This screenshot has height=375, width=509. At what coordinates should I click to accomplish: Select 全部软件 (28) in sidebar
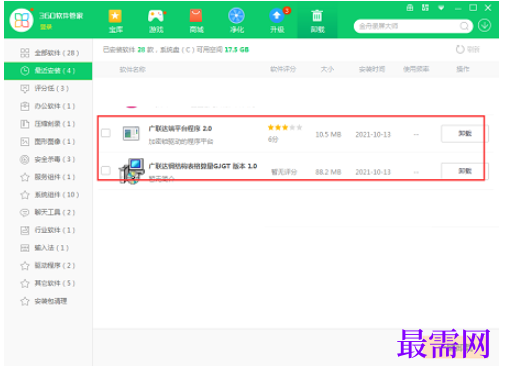(48, 53)
